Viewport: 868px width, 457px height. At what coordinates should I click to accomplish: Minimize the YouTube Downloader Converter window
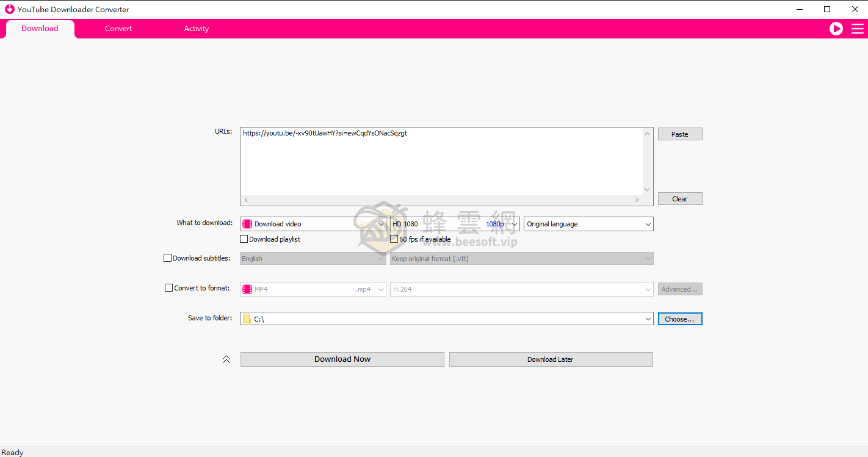pyautogui.click(x=800, y=9)
